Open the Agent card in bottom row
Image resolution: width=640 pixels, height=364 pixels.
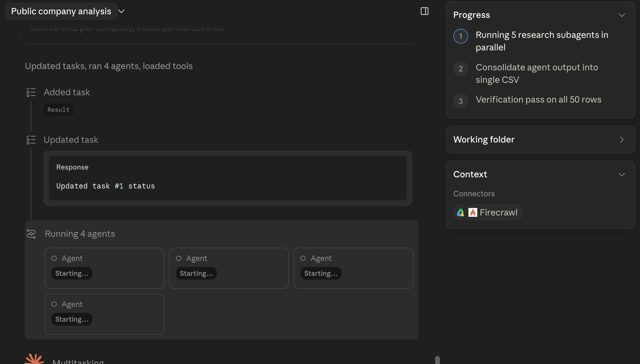pos(104,314)
